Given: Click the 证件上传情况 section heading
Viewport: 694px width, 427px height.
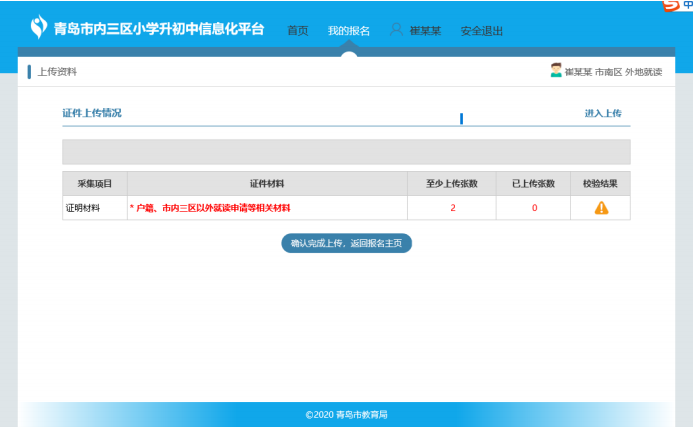Looking at the screenshot, I should 92,114.
